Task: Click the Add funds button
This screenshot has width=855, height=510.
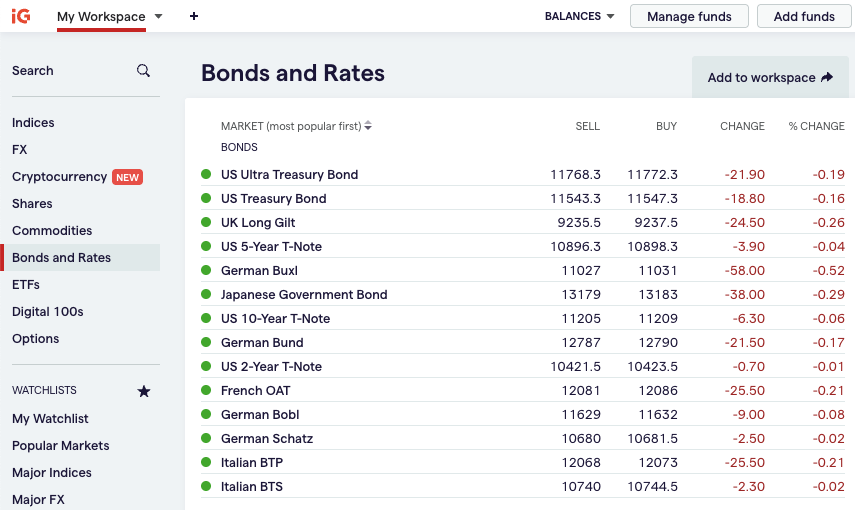Action: (804, 16)
